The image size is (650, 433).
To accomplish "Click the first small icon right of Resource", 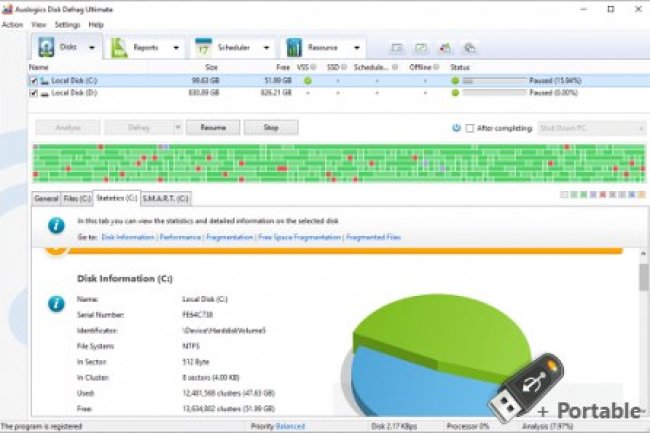I will [x=397, y=48].
